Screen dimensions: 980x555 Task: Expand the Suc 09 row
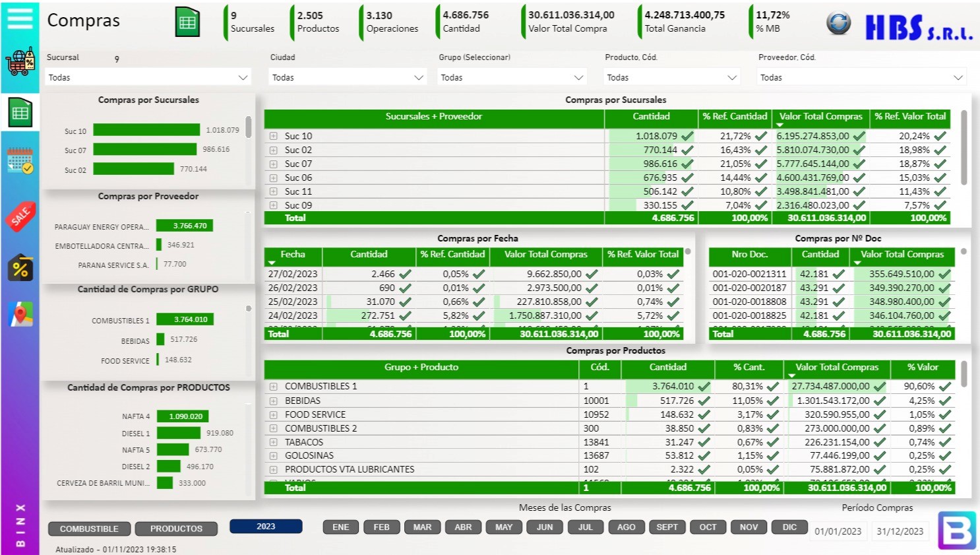pos(273,205)
